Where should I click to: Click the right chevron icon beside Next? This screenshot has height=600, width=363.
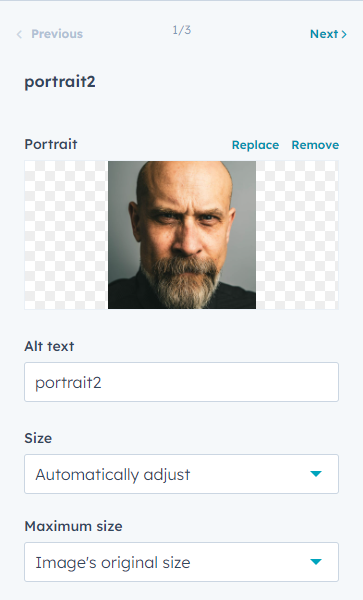coord(344,34)
